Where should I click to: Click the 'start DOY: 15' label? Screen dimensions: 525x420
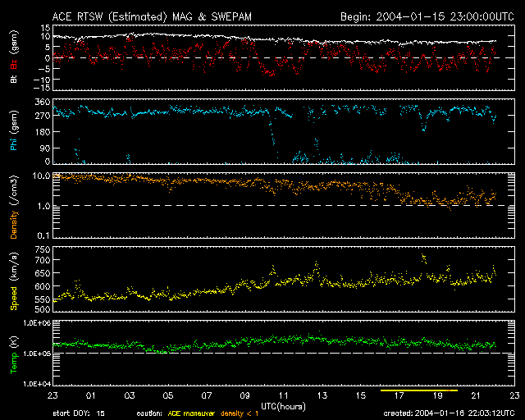tap(79, 414)
